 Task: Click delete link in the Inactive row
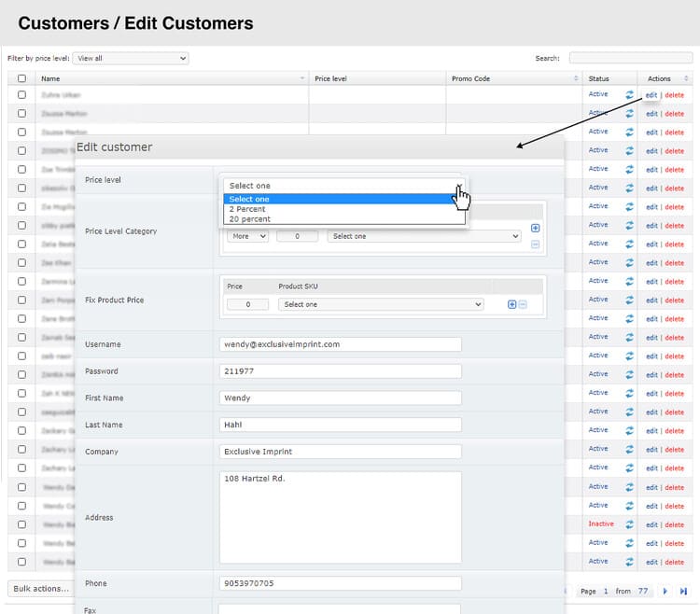tap(674, 524)
